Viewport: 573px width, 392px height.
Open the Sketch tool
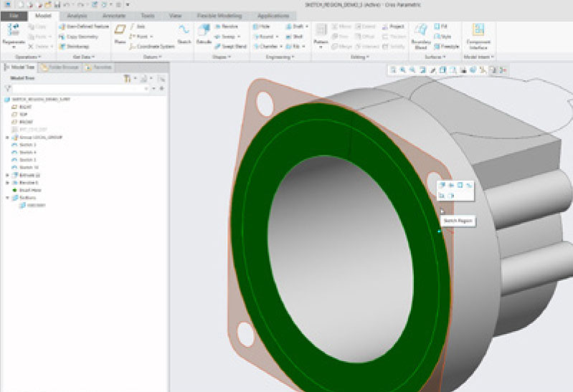184,34
